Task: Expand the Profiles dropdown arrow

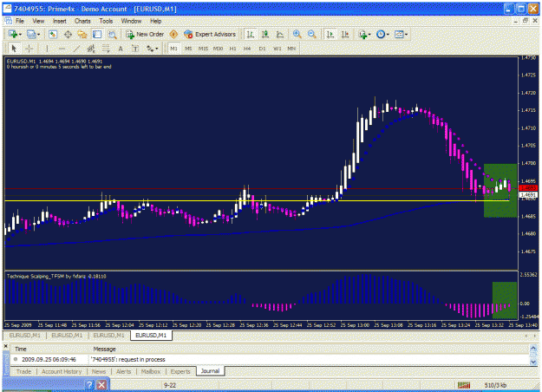Action: pos(38,35)
